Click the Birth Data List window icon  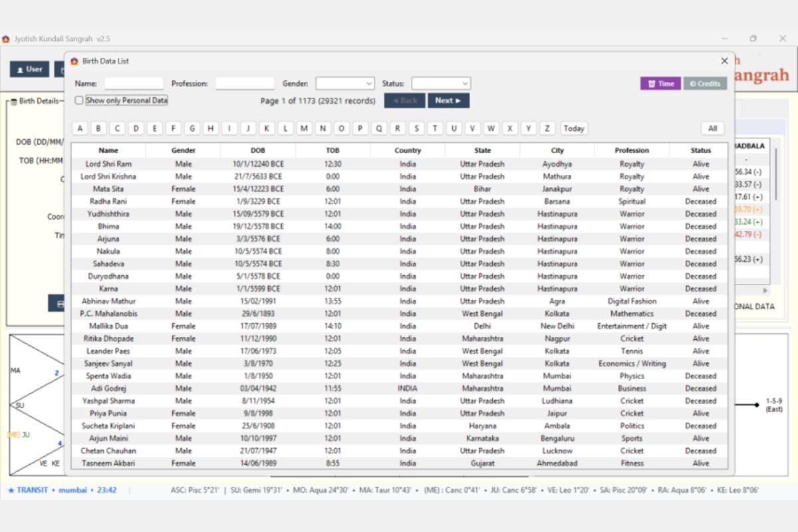[74, 61]
